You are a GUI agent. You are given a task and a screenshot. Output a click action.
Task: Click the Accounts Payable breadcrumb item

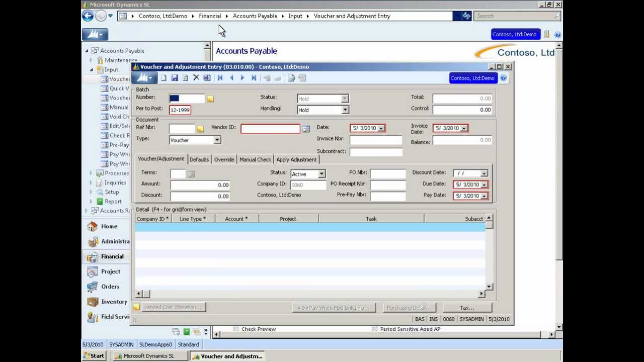coord(255,16)
